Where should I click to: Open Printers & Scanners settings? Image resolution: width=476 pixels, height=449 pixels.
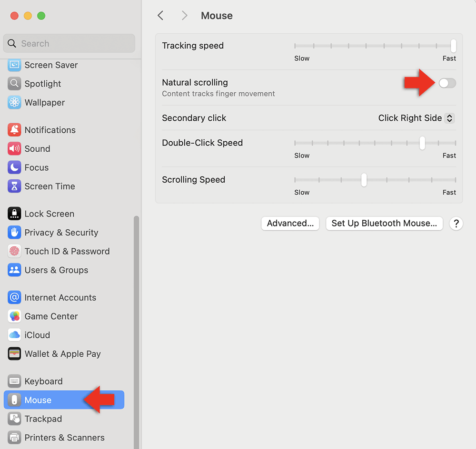point(64,438)
